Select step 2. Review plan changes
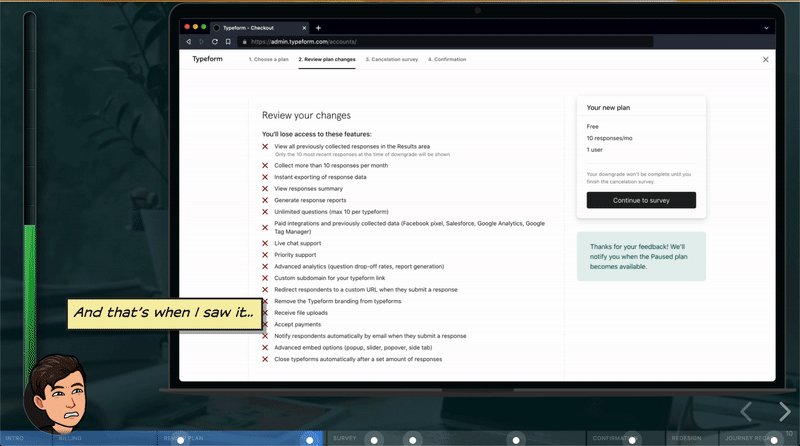 coord(327,60)
